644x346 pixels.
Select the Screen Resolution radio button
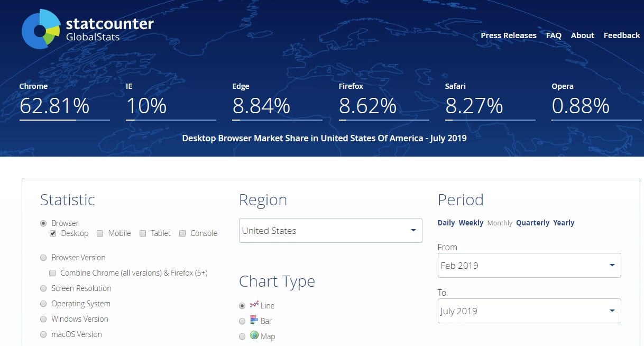pos(43,288)
